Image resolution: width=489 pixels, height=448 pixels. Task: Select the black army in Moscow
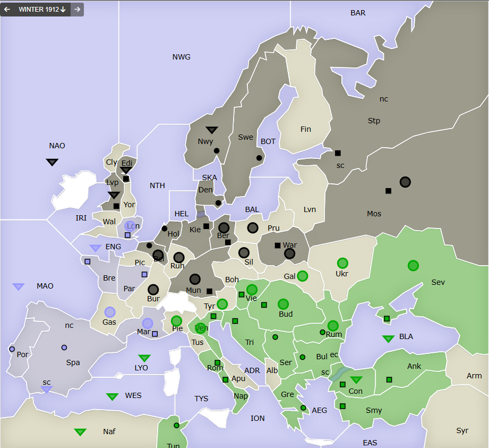pos(405,182)
